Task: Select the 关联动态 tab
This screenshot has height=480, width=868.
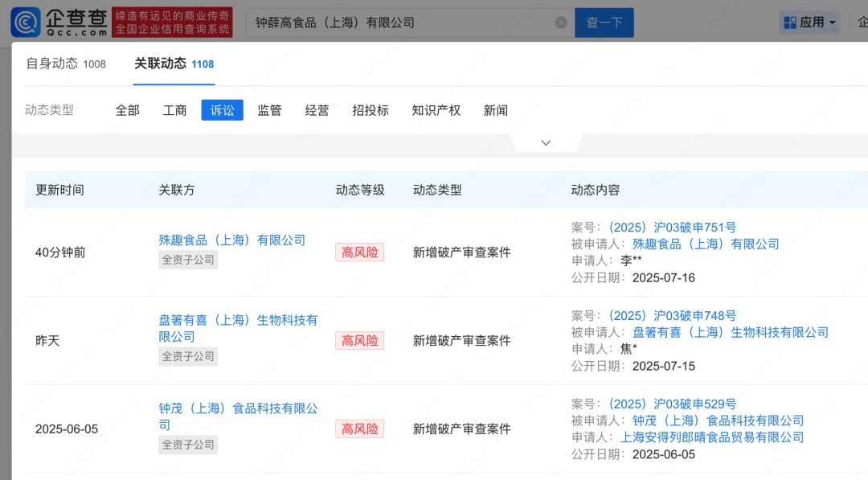Action: pos(164,63)
